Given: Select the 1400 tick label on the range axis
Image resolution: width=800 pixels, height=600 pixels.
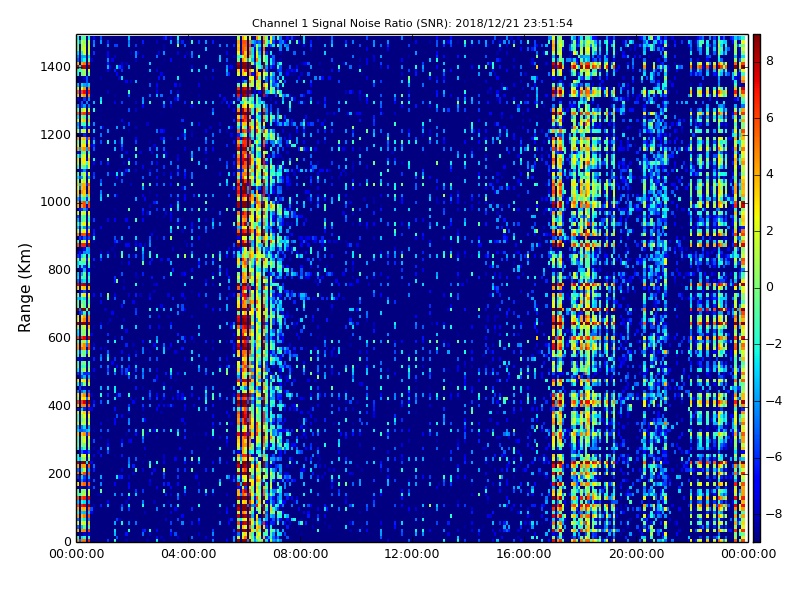Looking at the screenshot, I should point(55,67).
